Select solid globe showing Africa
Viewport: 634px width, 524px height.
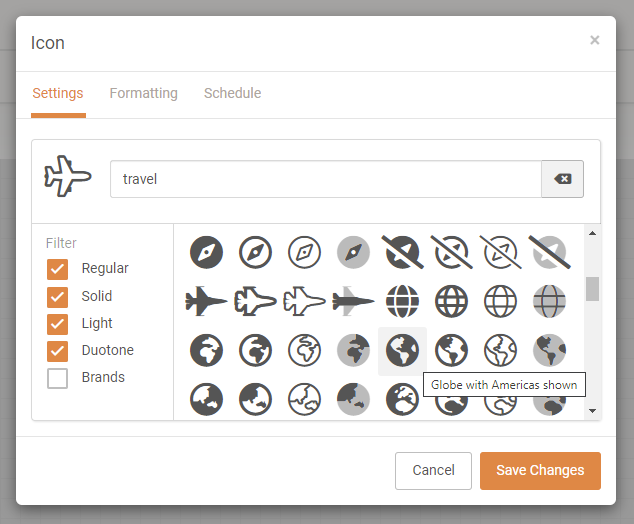pos(206,350)
